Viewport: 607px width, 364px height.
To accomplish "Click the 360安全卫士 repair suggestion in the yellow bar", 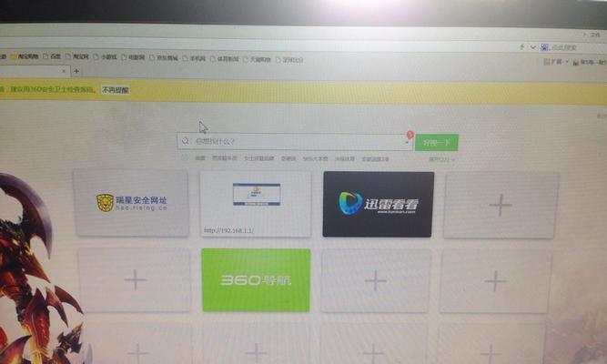I will 52,89.
